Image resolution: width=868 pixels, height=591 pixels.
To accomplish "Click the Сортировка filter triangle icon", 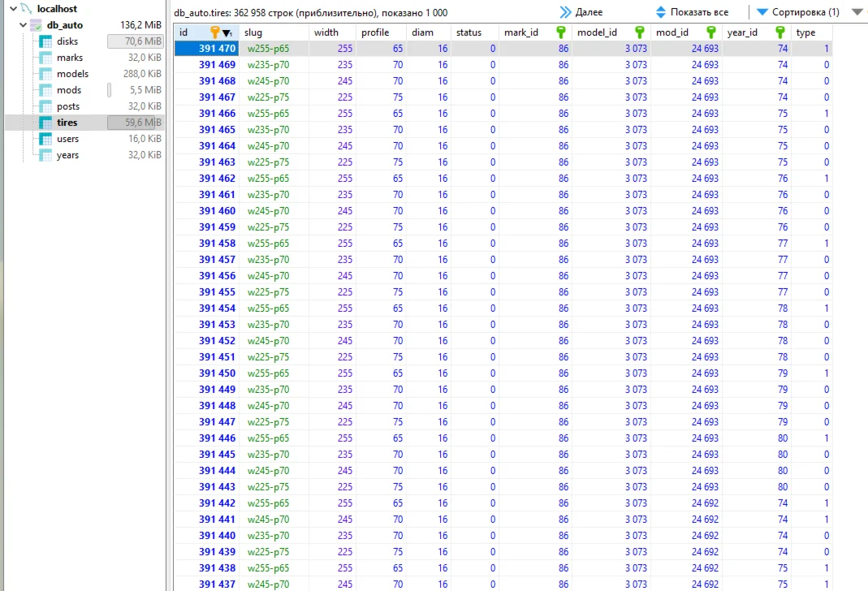I will (762, 12).
